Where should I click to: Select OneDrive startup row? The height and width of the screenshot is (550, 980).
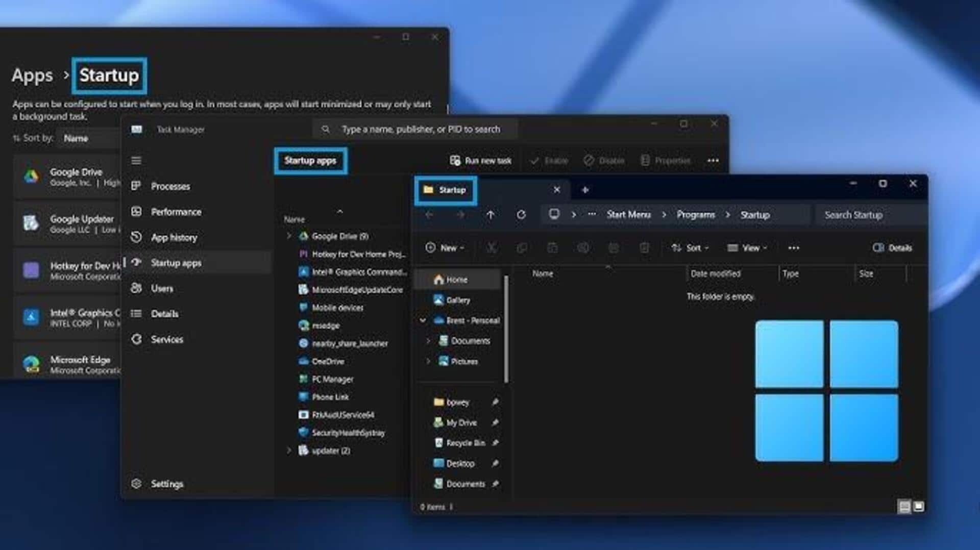pos(322,361)
